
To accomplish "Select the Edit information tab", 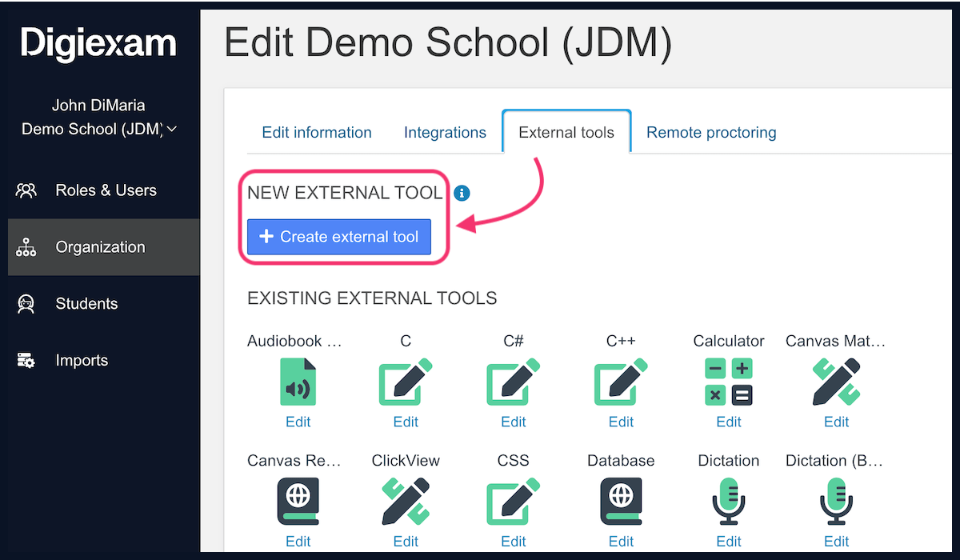I will [317, 132].
